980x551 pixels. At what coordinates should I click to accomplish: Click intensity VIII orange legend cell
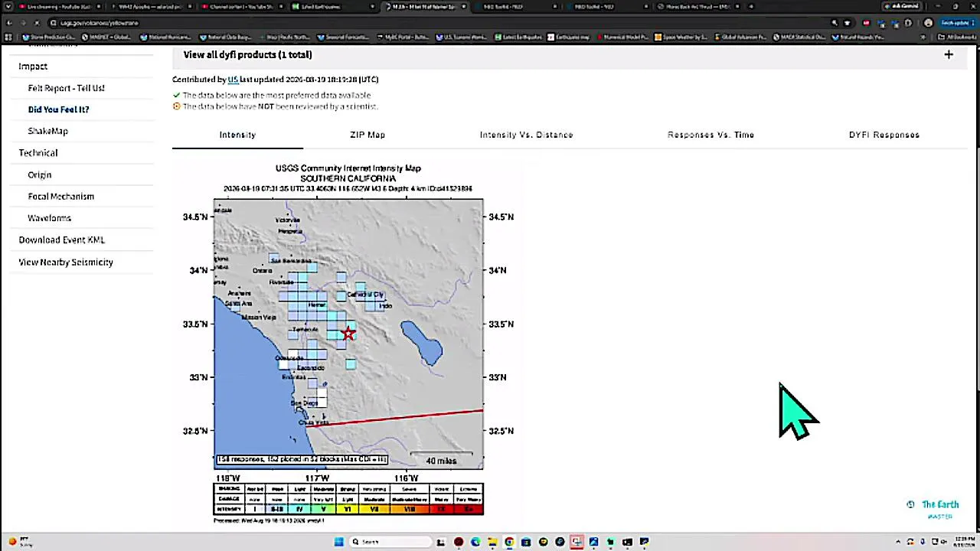409,509
